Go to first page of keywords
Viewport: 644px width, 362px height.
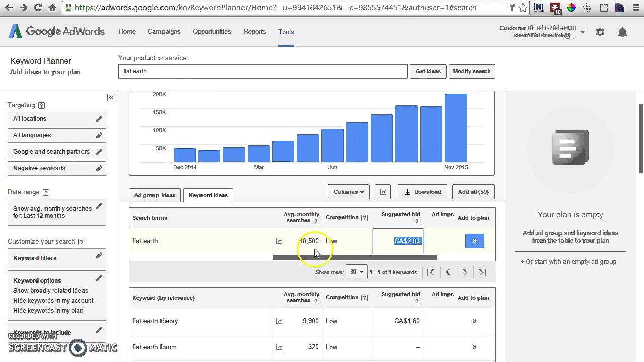431,272
